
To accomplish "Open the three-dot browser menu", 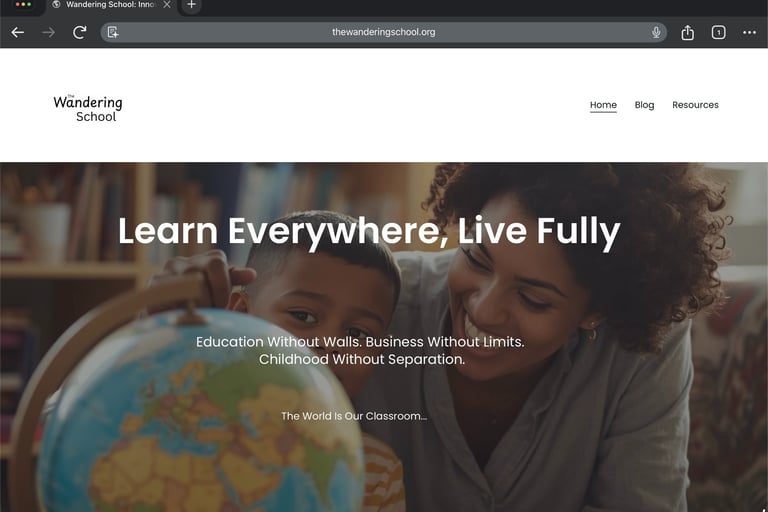I will pos(749,32).
